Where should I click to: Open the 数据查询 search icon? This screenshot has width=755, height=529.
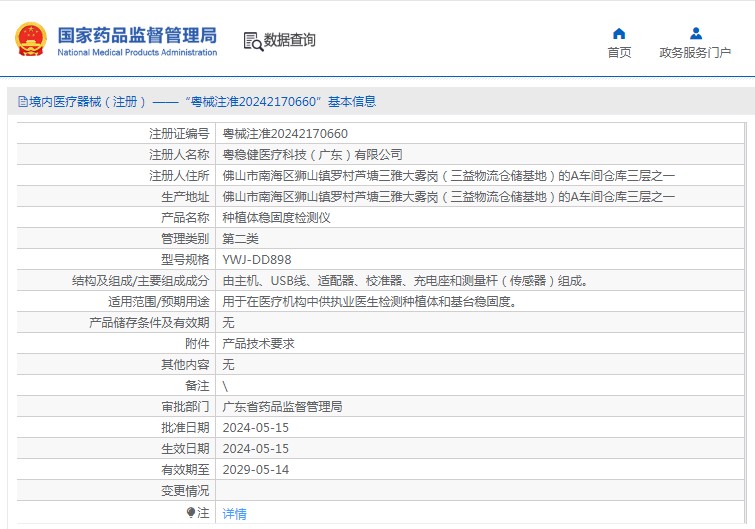coord(253,41)
